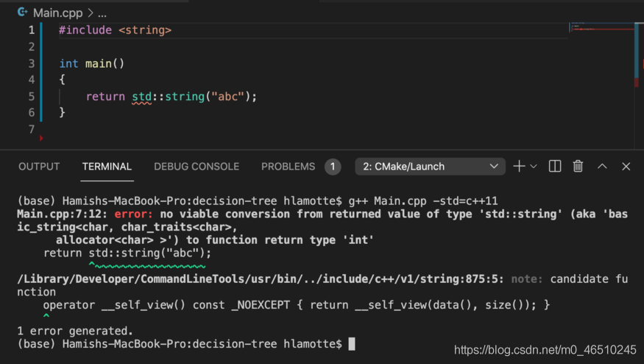The height and width of the screenshot is (364, 644).
Task: Open the 2: CMake/Launch terminal selector
Action: pyautogui.click(x=430, y=167)
